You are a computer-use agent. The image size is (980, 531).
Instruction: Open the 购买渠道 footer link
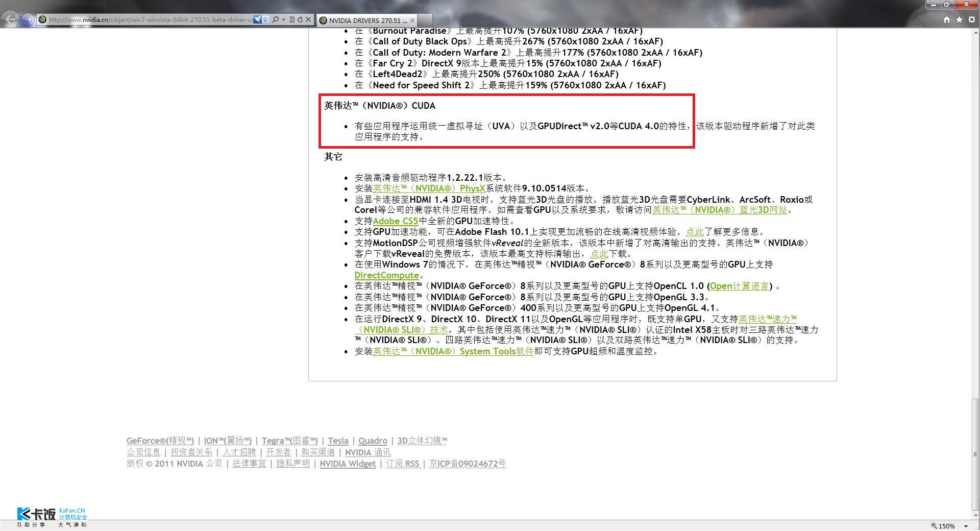coord(318,452)
